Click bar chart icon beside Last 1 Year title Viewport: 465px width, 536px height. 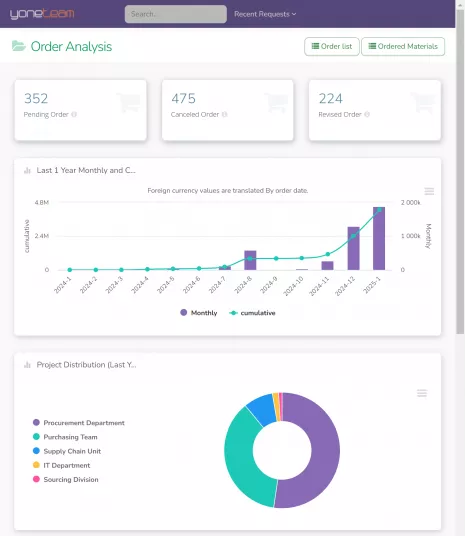27,170
